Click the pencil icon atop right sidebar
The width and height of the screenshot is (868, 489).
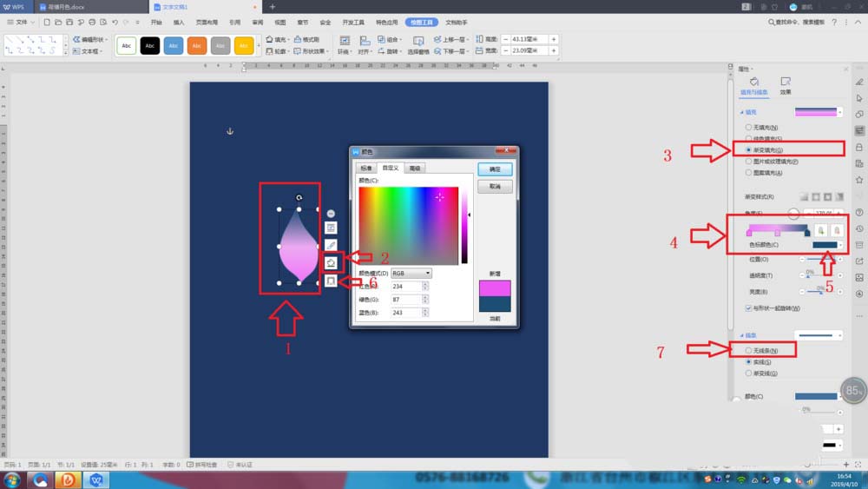tap(859, 82)
